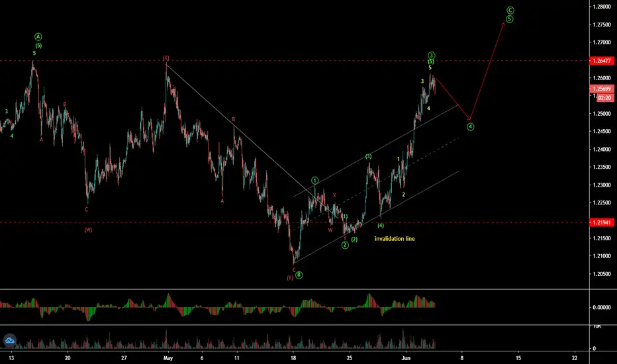Click the 1.24500 price axis value
The height and width of the screenshot is (364, 617).
point(602,132)
